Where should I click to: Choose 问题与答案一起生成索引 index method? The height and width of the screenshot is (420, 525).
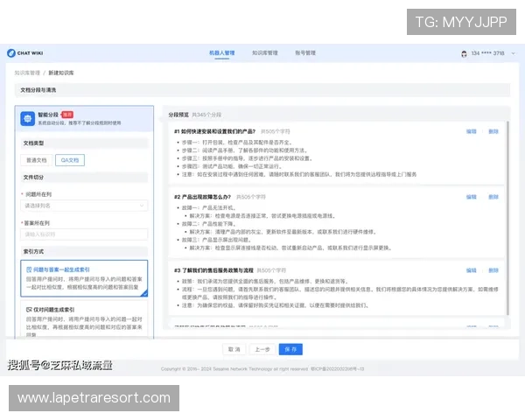[84, 278]
